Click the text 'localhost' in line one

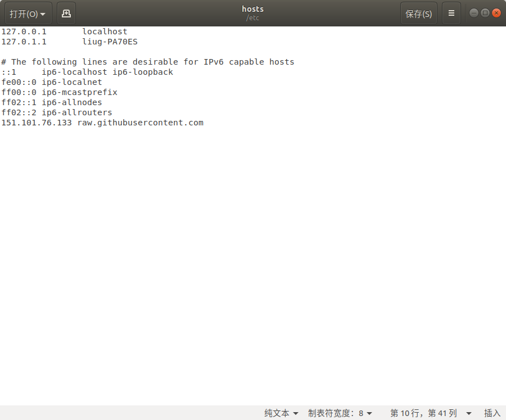pos(105,31)
